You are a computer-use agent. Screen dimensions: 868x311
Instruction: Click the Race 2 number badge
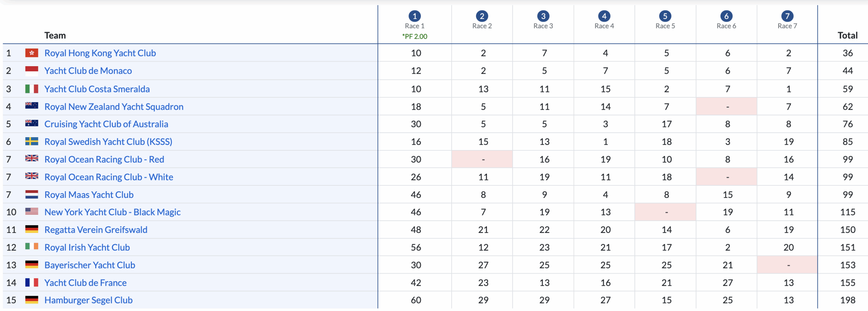(x=482, y=16)
